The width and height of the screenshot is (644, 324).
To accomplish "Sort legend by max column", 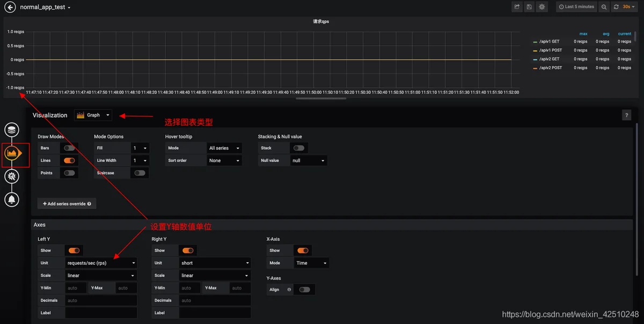I will coord(583,34).
